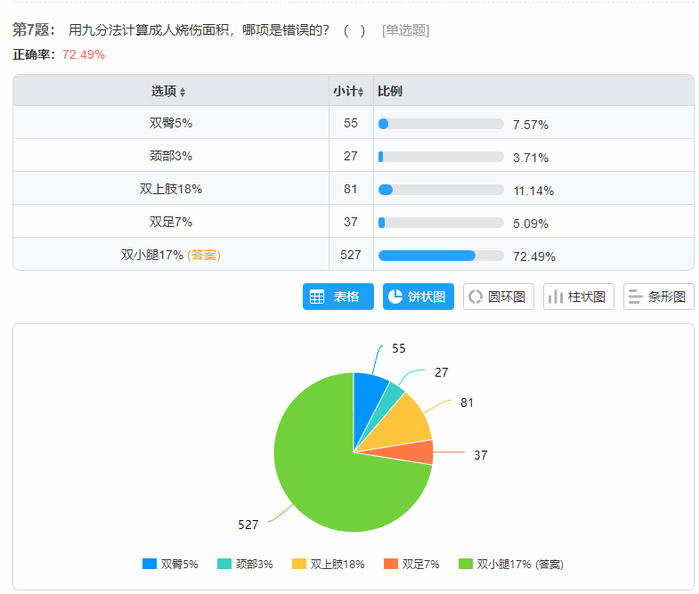Click the 比例 column header

click(390, 91)
